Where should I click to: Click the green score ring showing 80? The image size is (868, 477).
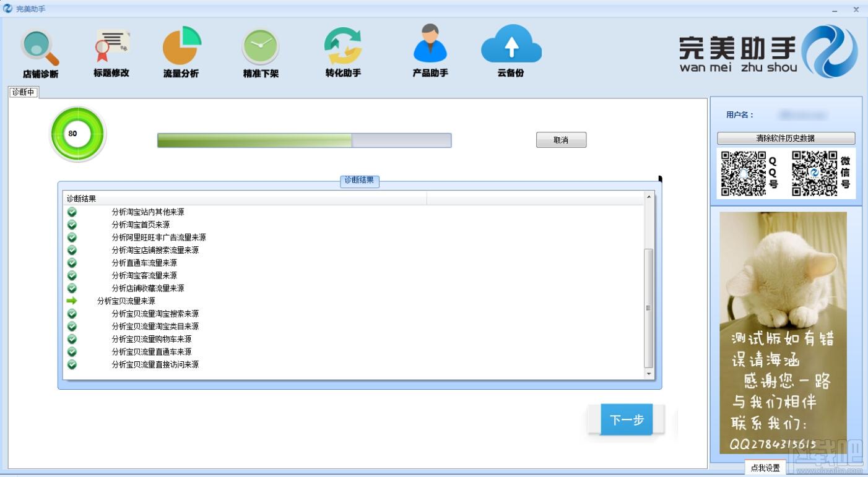77,134
